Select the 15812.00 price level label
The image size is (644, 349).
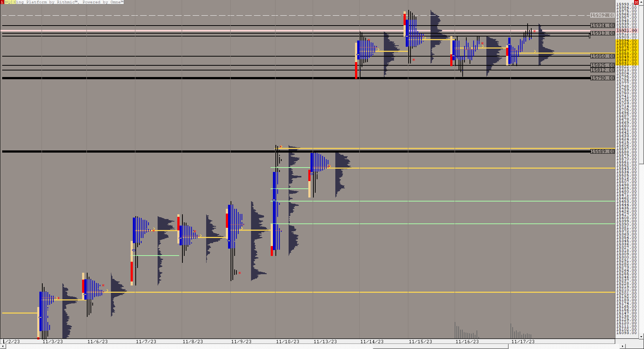[x=603, y=70]
